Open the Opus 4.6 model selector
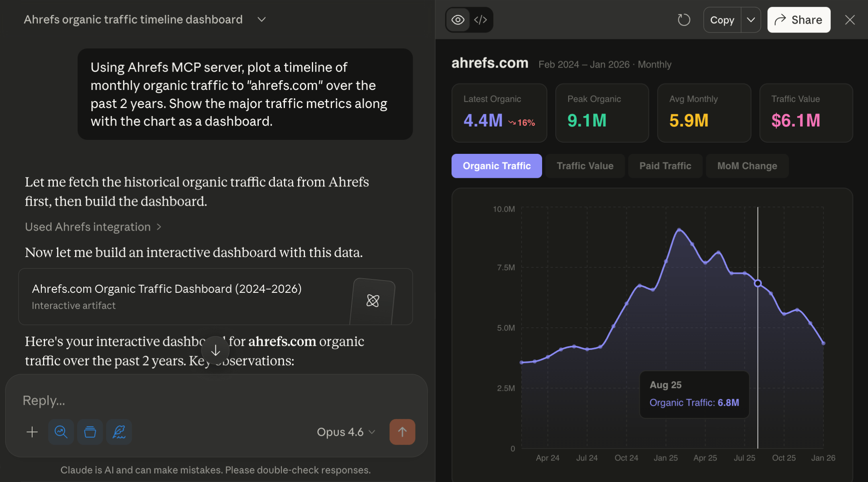 [x=346, y=432]
